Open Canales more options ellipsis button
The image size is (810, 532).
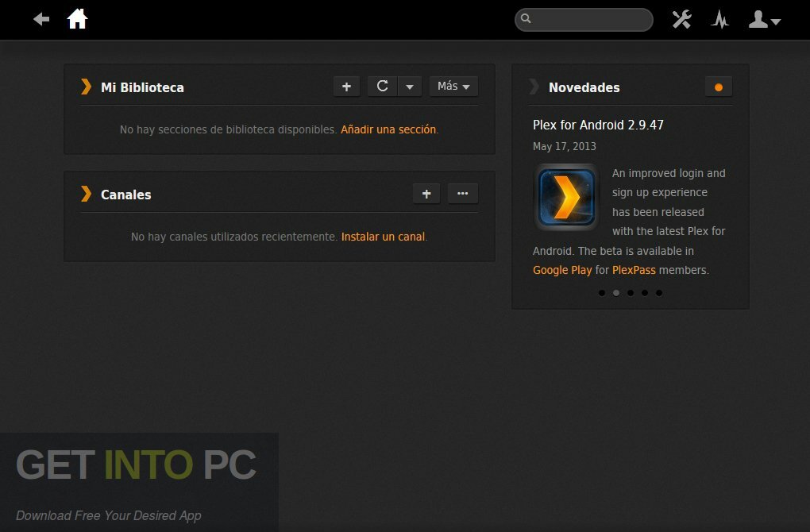463,194
